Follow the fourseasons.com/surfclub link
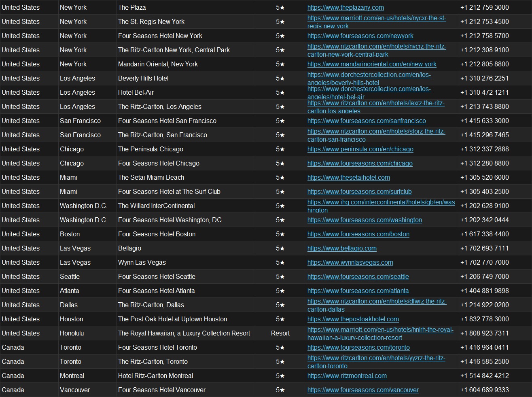532x397 pixels. (360, 191)
